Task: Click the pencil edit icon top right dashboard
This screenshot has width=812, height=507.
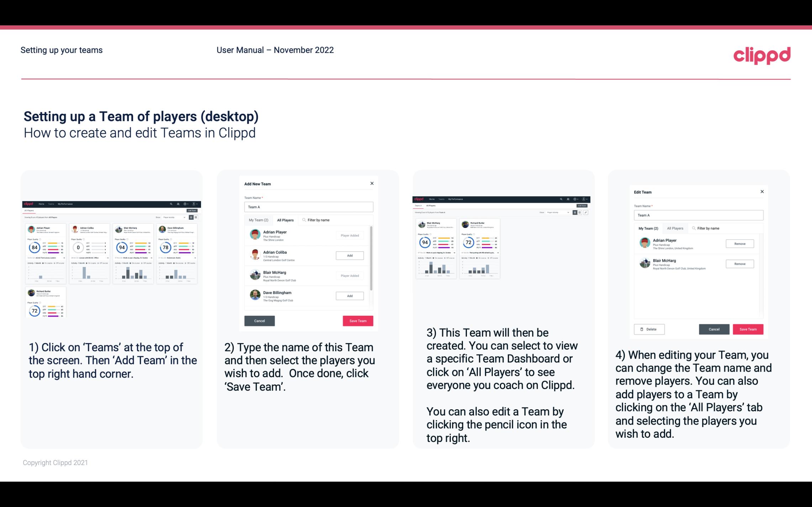Action: click(586, 212)
